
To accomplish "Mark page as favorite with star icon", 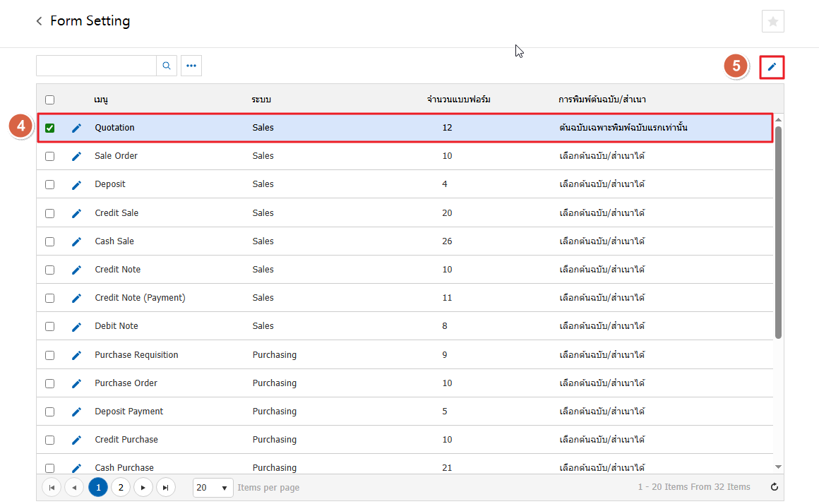I will click(x=773, y=22).
